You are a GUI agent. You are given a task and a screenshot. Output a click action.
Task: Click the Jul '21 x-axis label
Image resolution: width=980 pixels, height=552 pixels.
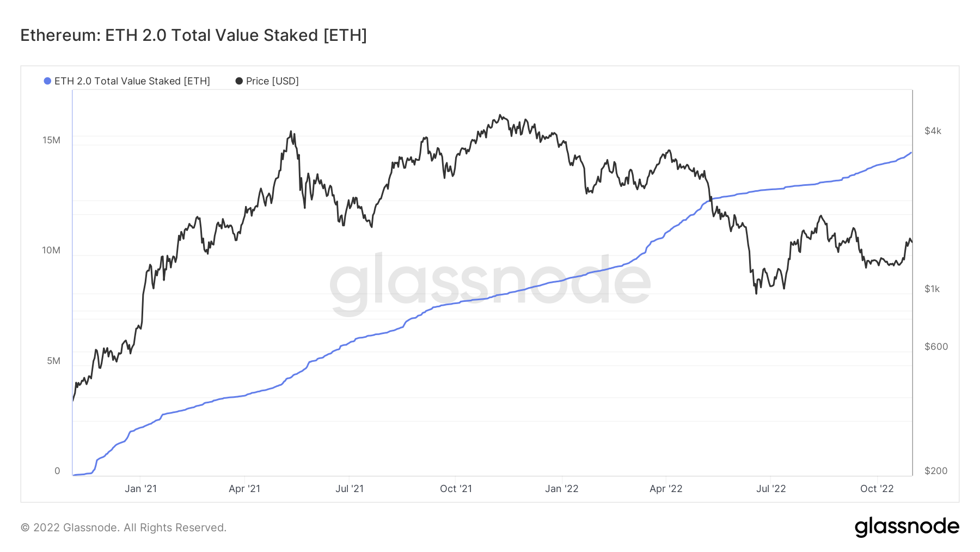[350, 489]
